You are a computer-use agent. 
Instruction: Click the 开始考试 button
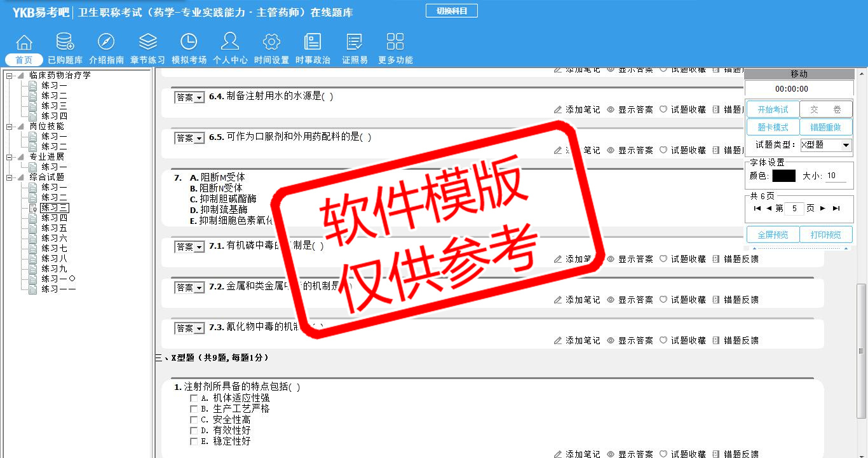pos(772,109)
